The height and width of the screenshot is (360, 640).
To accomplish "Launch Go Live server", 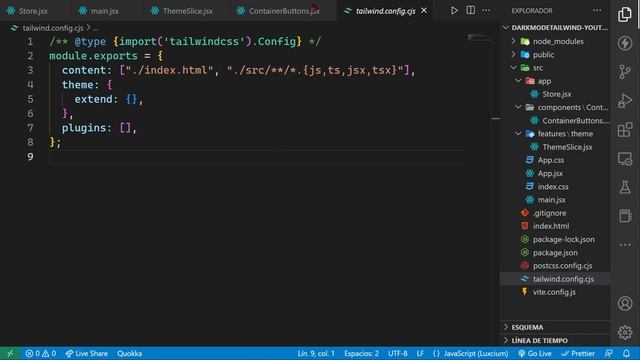I will 535,353.
